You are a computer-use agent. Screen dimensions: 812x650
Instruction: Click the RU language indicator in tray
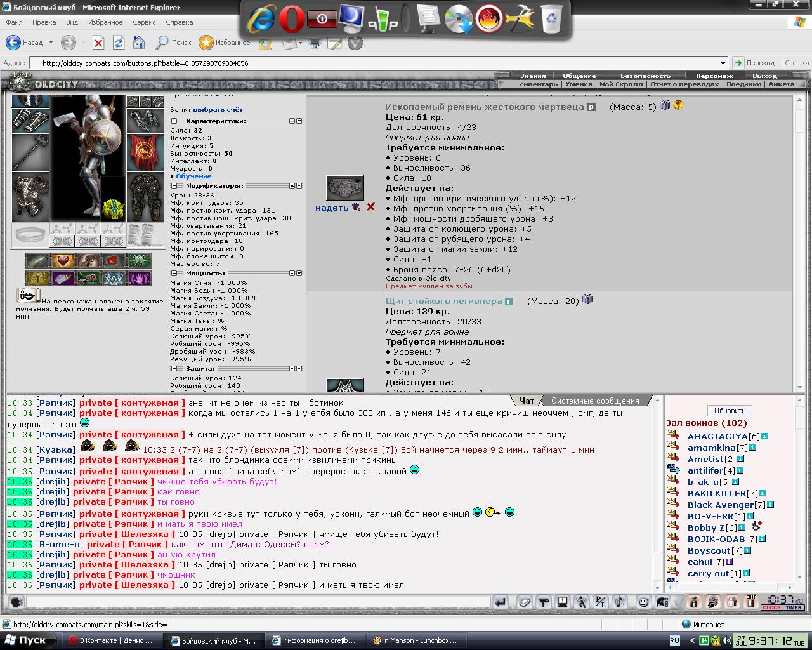point(674,640)
